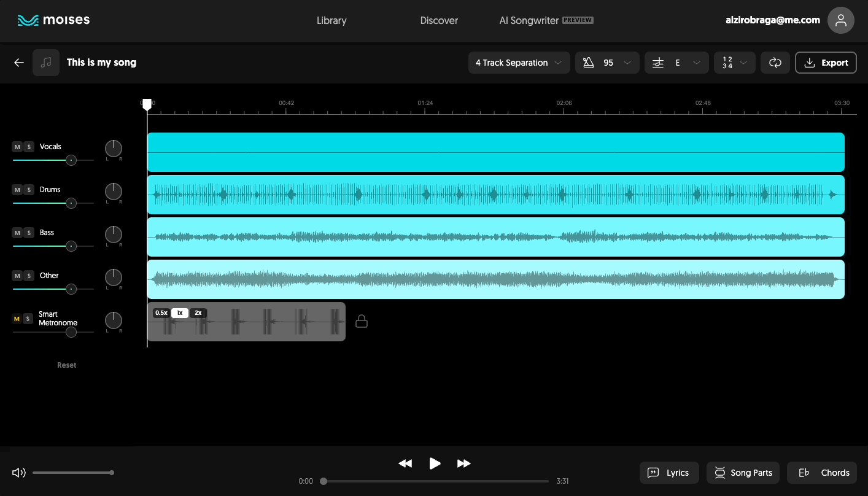Image resolution: width=868 pixels, height=496 pixels.
Task: Mute the Bass track
Action: coord(17,233)
